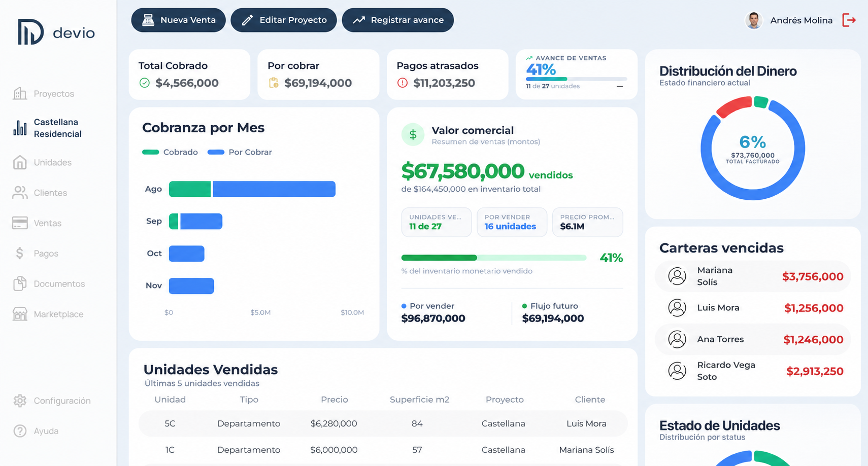Collapse the Avance de Ventas card minus

(x=620, y=86)
